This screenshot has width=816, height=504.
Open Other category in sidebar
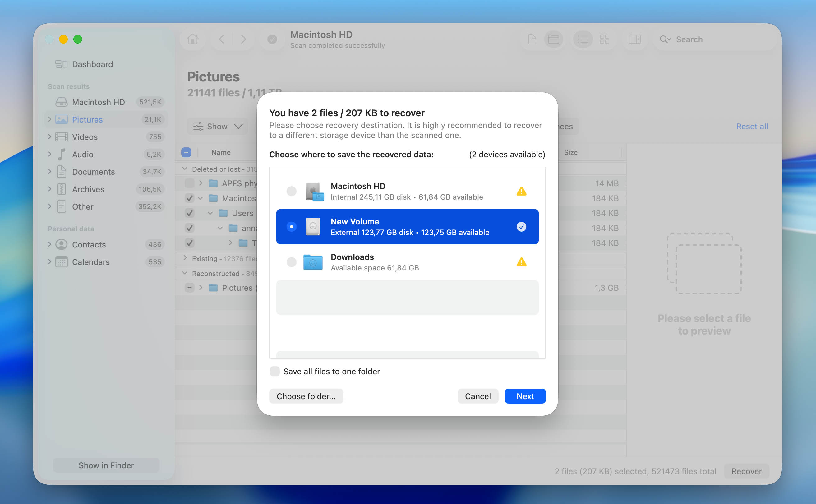coord(106,206)
